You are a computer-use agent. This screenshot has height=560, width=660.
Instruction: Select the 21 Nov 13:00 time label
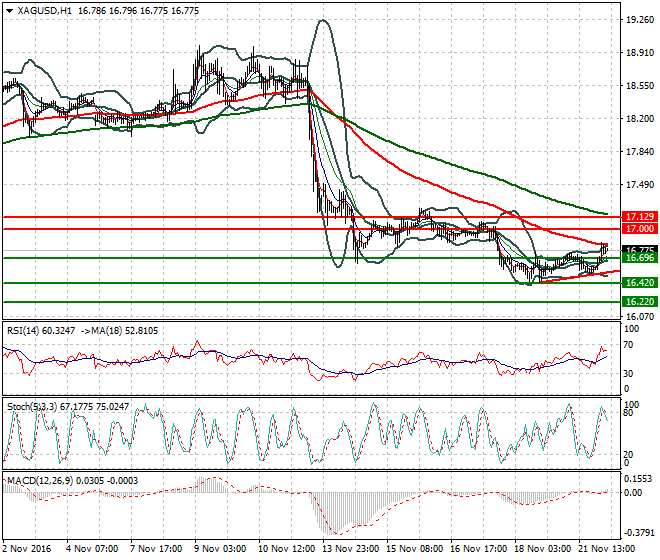click(x=606, y=549)
